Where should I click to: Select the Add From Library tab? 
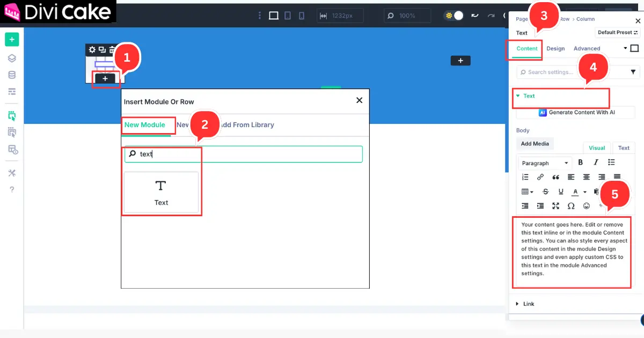click(246, 124)
